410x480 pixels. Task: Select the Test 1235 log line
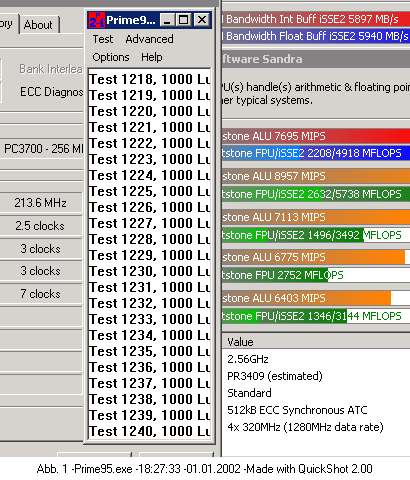point(150,351)
